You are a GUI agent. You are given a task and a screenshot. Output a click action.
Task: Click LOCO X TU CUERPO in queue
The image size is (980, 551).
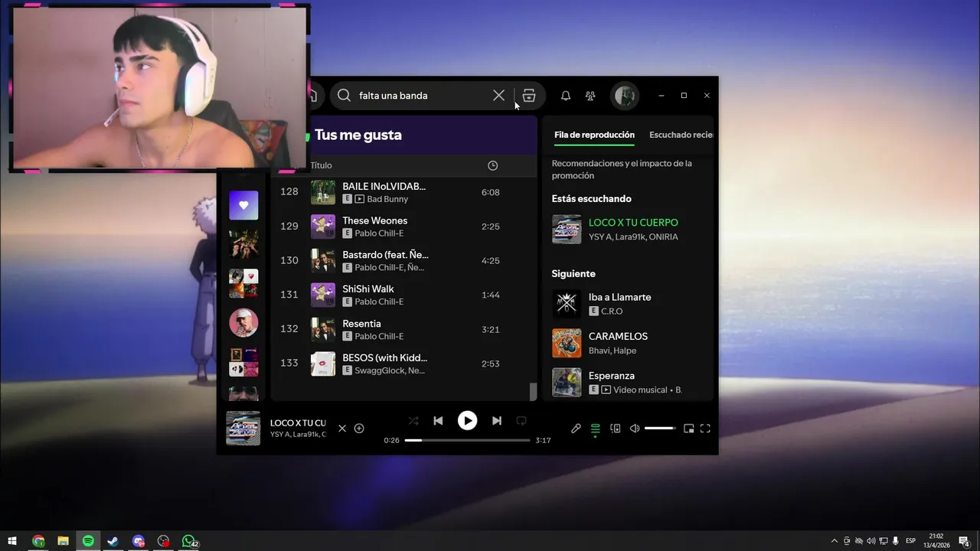(x=633, y=223)
